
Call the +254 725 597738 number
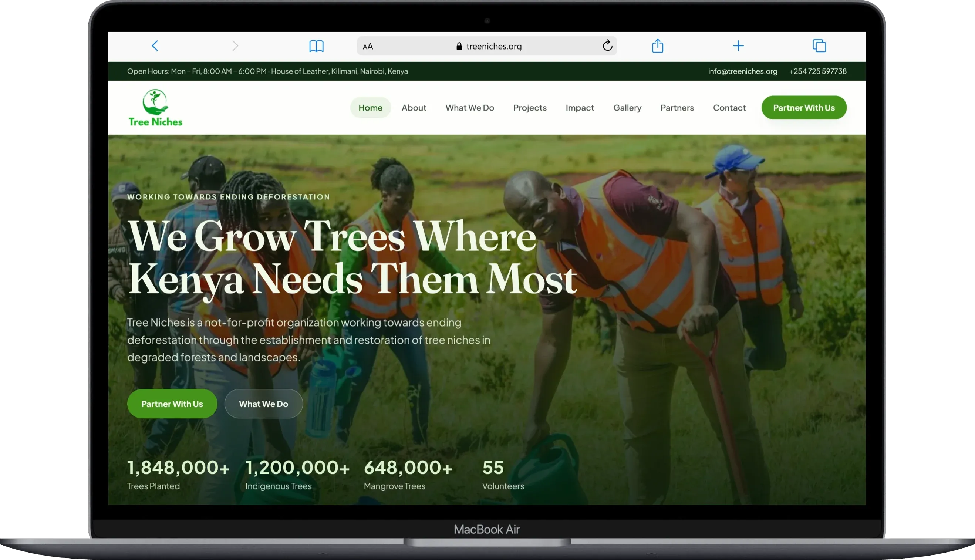click(818, 71)
